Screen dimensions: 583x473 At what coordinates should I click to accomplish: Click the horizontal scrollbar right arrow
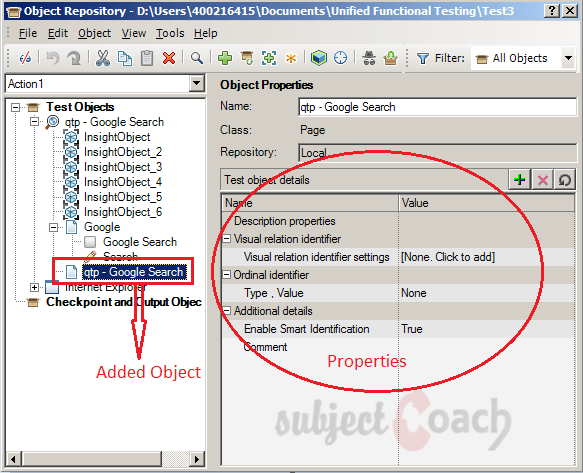[x=197, y=459]
